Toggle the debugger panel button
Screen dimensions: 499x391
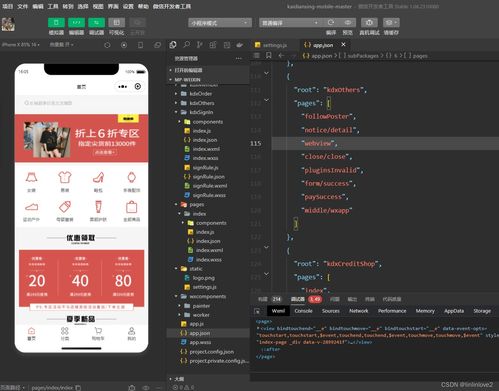point(96,23)
